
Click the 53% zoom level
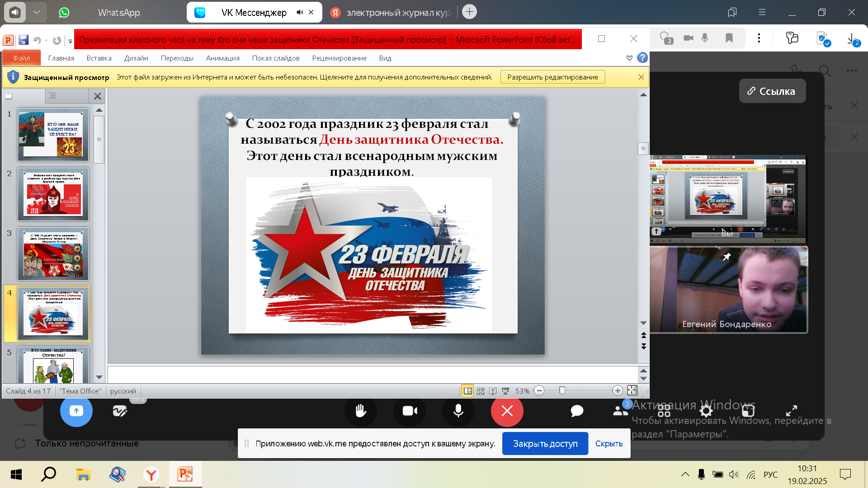[522, 391]
